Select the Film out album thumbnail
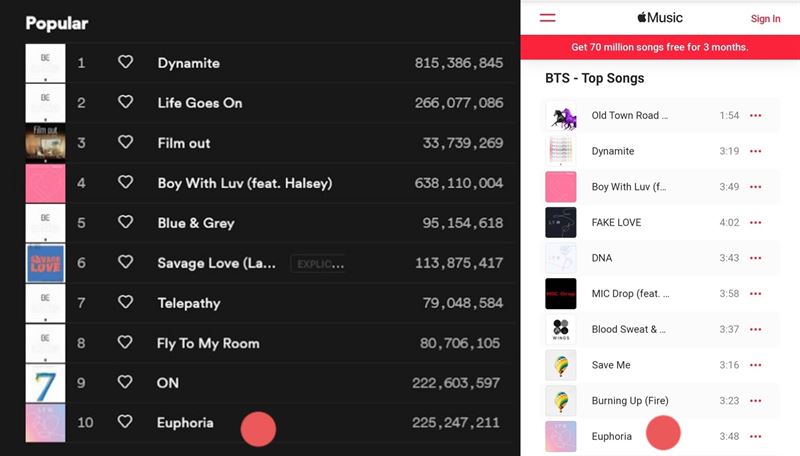Screen dimensions: 800x456 pyautogui.click(x=45, y=143)
